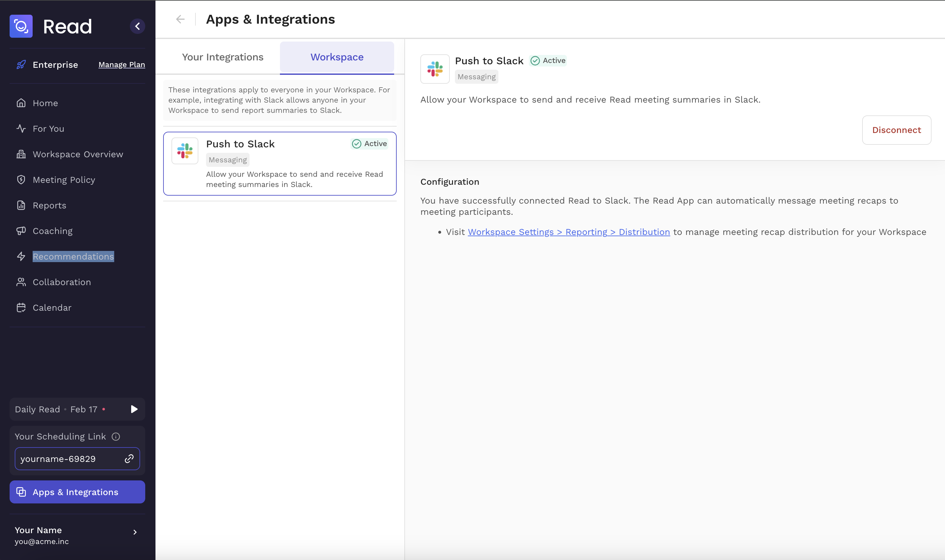Click the Read logo icon
The image size is (945, 560).
coord(21,26)
